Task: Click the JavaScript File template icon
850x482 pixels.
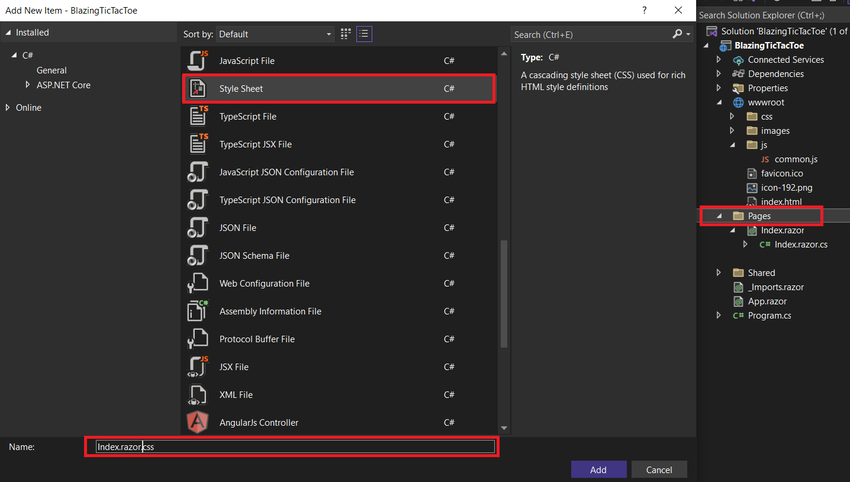Action: pyautogui.click(x=197, y=60)
